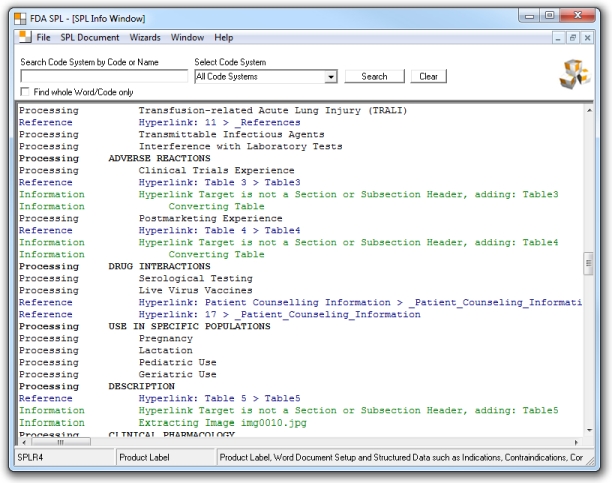
Task: Focus the Search Code System input field
Action: (x=104, y=76)
